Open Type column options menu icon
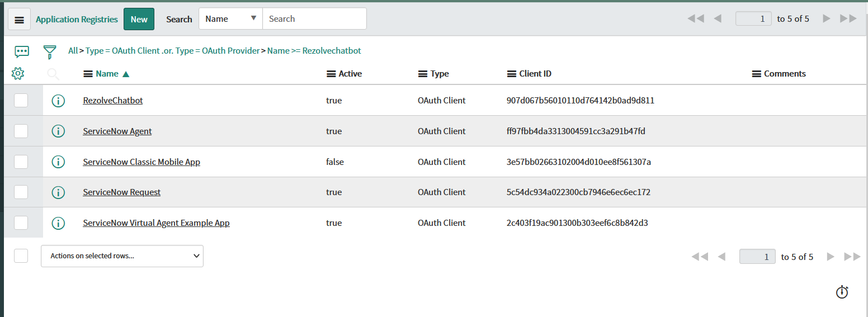Viewport: 868px width, 317px height. click(423, 74)
